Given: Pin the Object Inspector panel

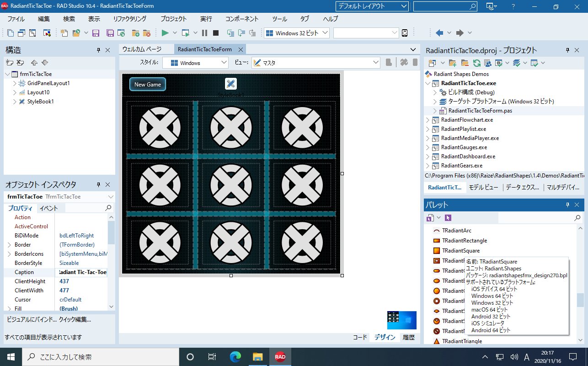Looking at the screenshot, I should tap(98, 185).
